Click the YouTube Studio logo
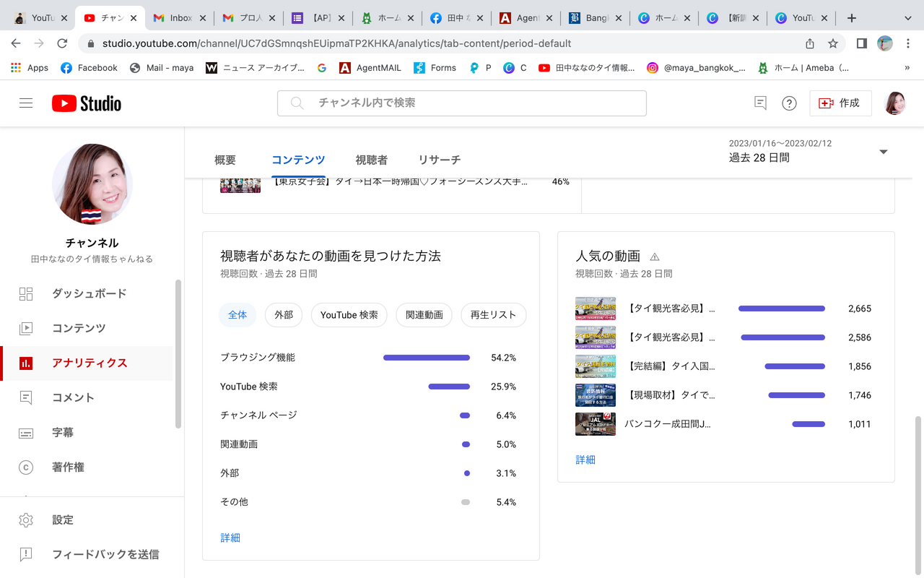The image size is (924, 578). click(x=87, y=103)
